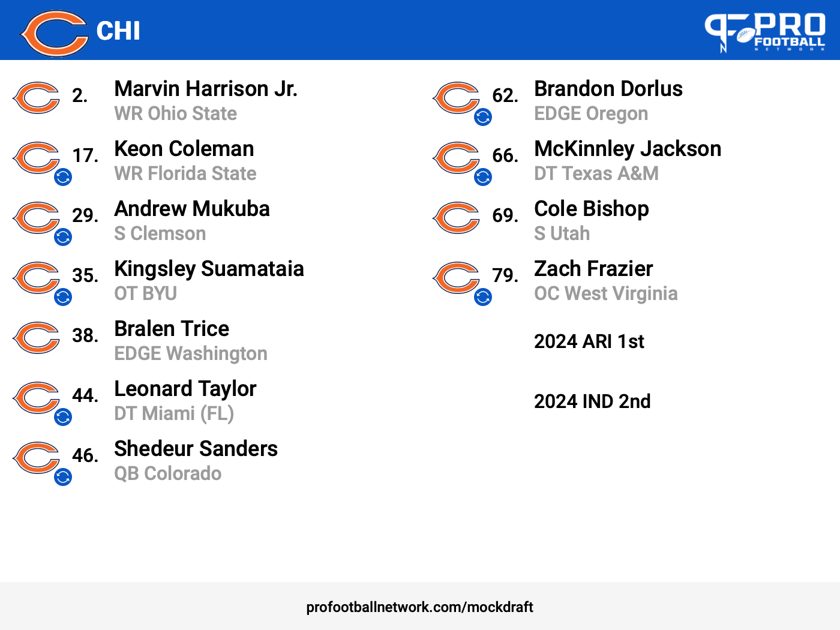Click the 2024 IND 2nd future pick

pyautogui.click(x=592, y=401)
